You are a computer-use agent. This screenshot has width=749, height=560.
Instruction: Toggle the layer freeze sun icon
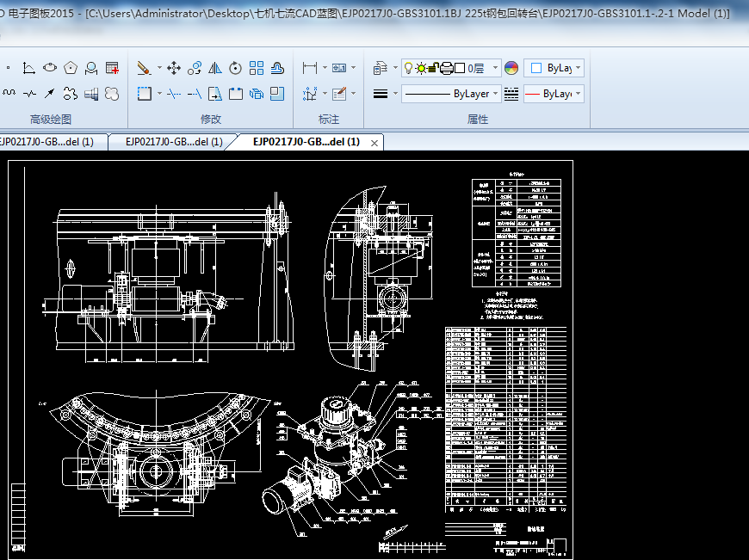point(421,68)
